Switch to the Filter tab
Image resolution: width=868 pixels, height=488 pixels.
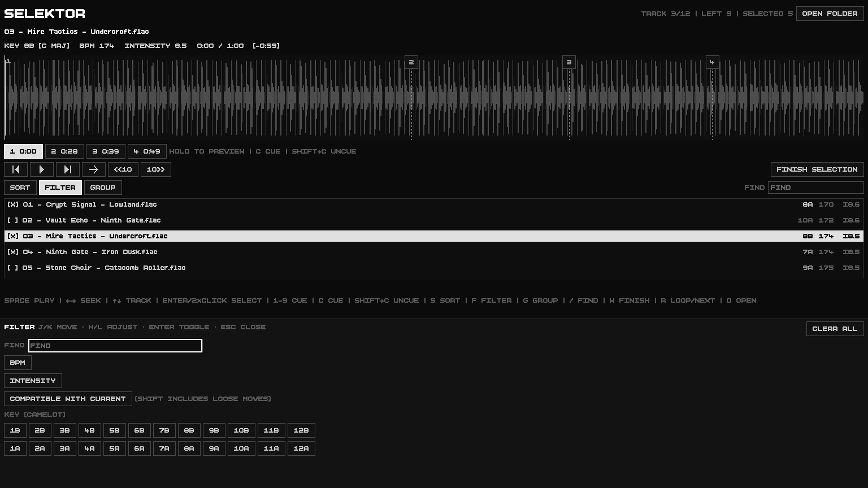[60, 188]
